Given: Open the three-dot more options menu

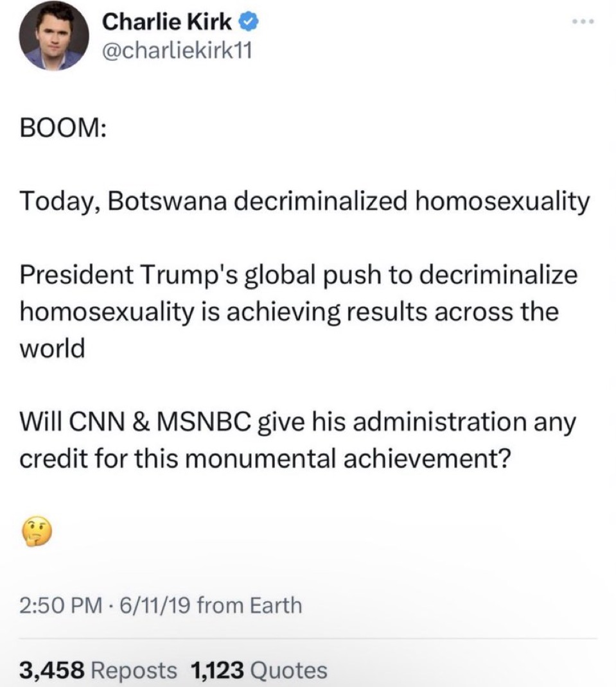Looking at the screenshot, I should [x=584, y=21].
